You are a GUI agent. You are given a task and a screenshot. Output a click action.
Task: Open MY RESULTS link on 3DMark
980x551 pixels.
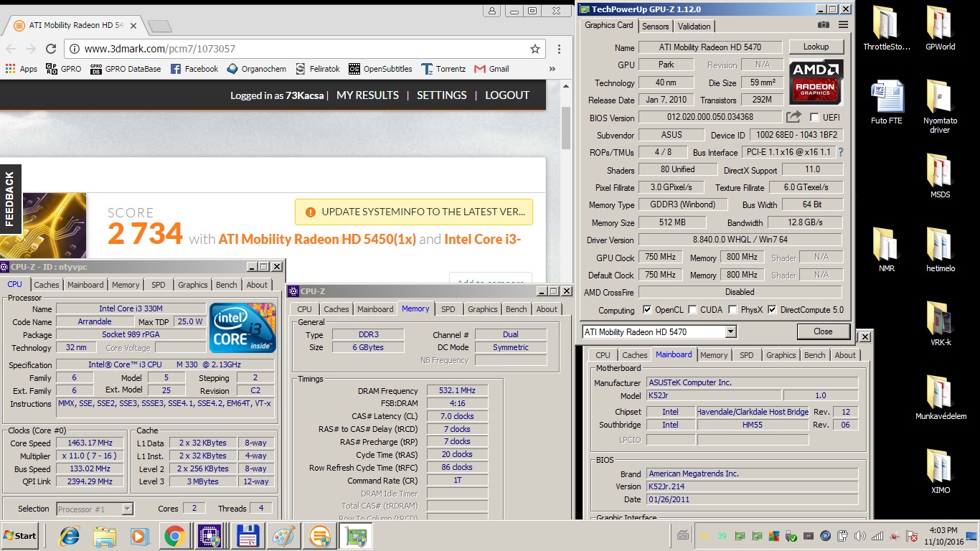[x=367, y=95]
